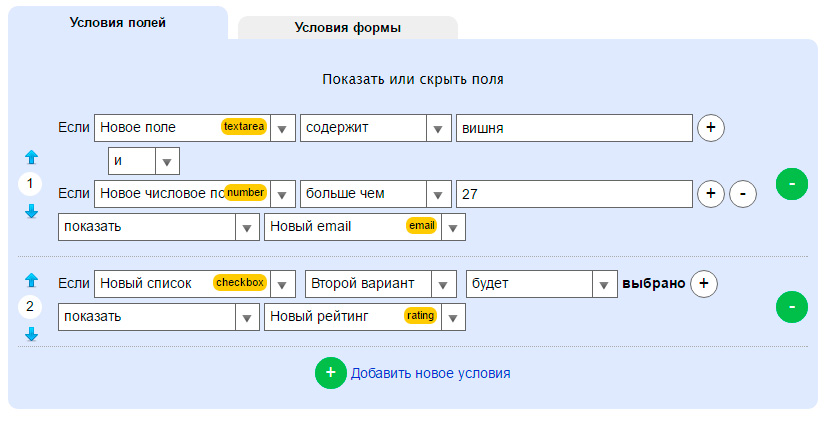Move condition 1 down with blue arrow
Viewport: 838px width, 422px height.
click(x=31, y=211)
